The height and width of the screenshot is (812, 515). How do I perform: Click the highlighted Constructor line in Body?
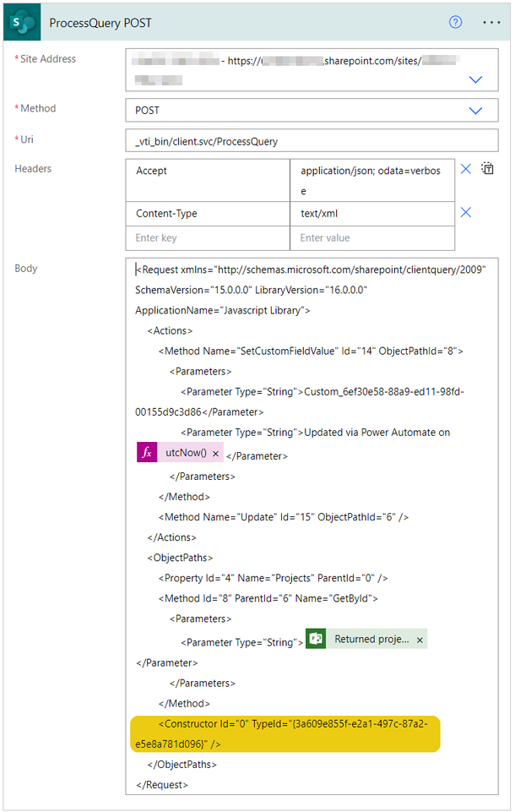(287, 733)
